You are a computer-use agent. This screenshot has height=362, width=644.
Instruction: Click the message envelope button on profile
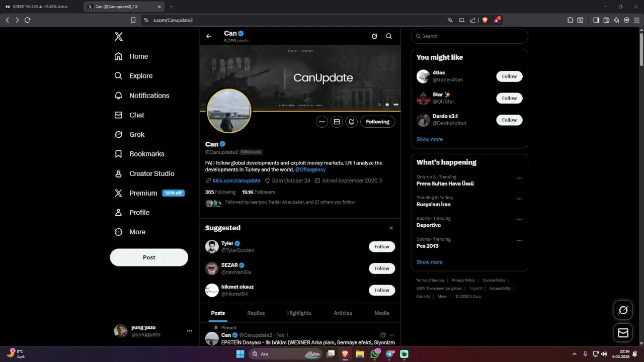coord(337,122)
